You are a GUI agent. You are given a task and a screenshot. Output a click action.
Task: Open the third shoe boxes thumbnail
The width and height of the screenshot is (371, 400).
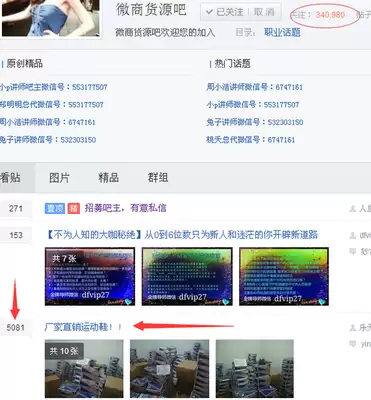click(255, 369)
